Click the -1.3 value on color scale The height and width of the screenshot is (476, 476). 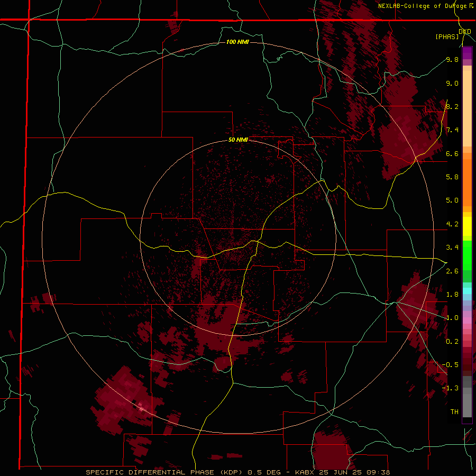[450, 388]
